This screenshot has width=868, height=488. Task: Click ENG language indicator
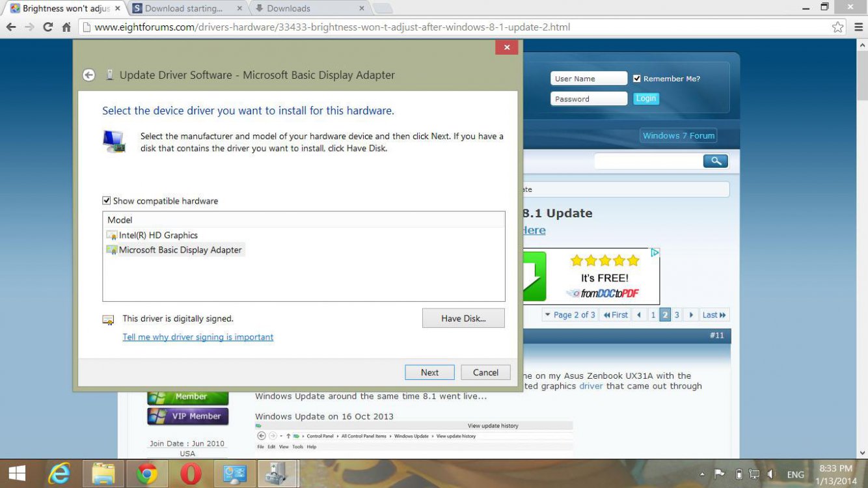pyautogui.click(x=795, y=475)
